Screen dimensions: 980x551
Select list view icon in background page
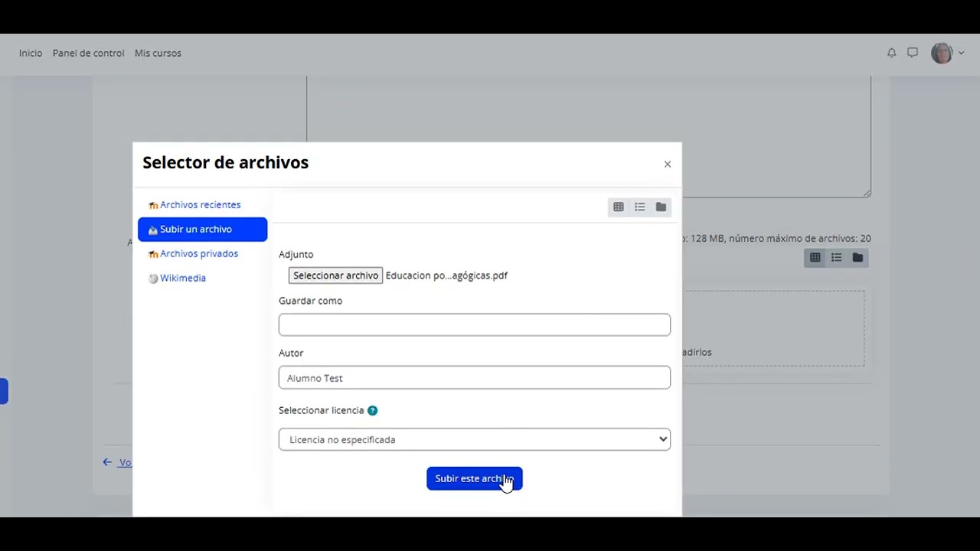pyautogui.click(x=837, y=258)
